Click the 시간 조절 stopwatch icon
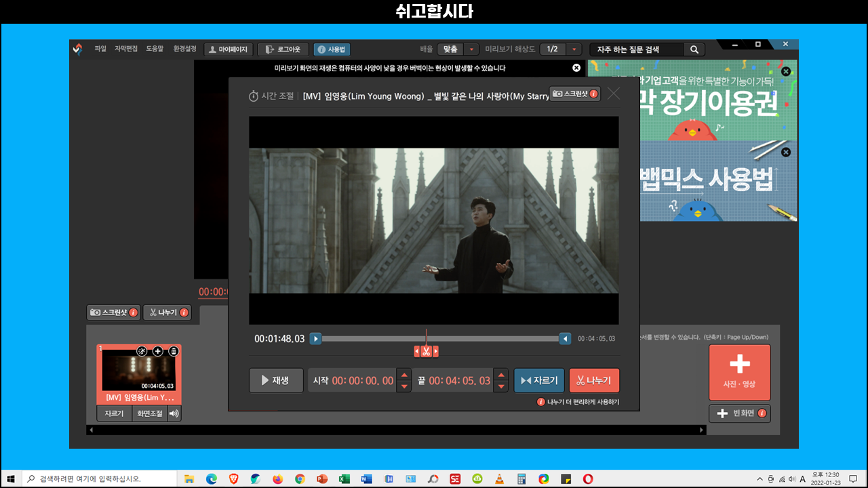 coord(254,96)
